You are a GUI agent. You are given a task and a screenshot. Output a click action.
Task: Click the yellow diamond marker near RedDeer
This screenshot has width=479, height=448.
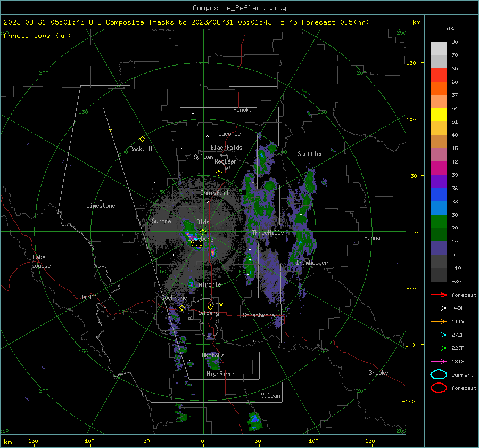[219, 173]
